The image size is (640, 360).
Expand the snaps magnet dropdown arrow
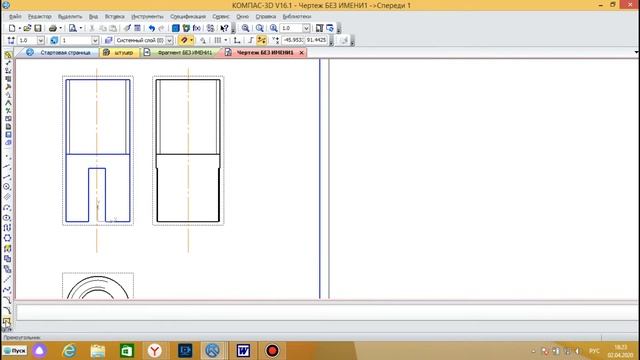tap(191, 40)
